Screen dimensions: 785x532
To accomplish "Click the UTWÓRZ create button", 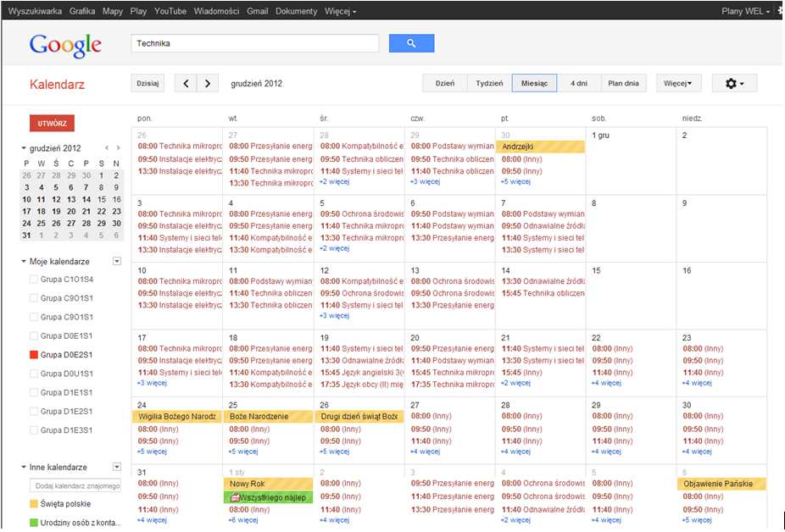I will [52, 123].
